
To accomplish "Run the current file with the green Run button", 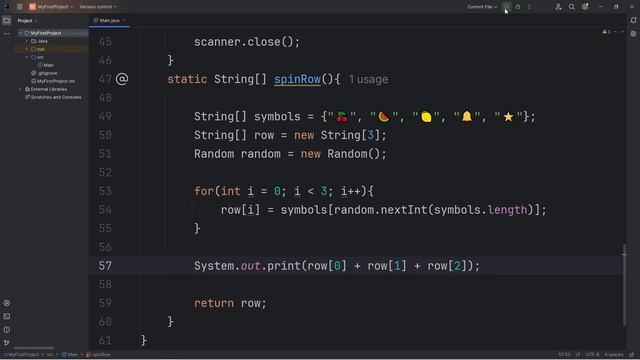I will pyautogui.click(x=506, y=7).
